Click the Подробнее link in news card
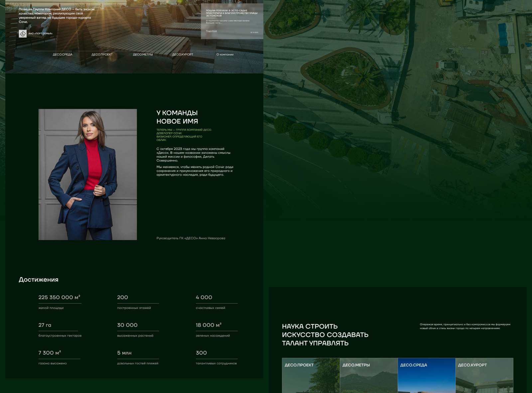 (x=211, y=31)
